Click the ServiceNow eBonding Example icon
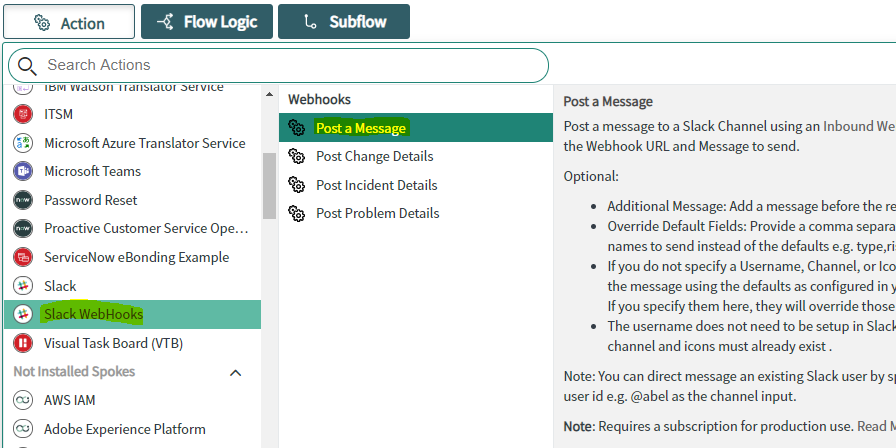The image size is (896, 448). click(x=23, y=257)
